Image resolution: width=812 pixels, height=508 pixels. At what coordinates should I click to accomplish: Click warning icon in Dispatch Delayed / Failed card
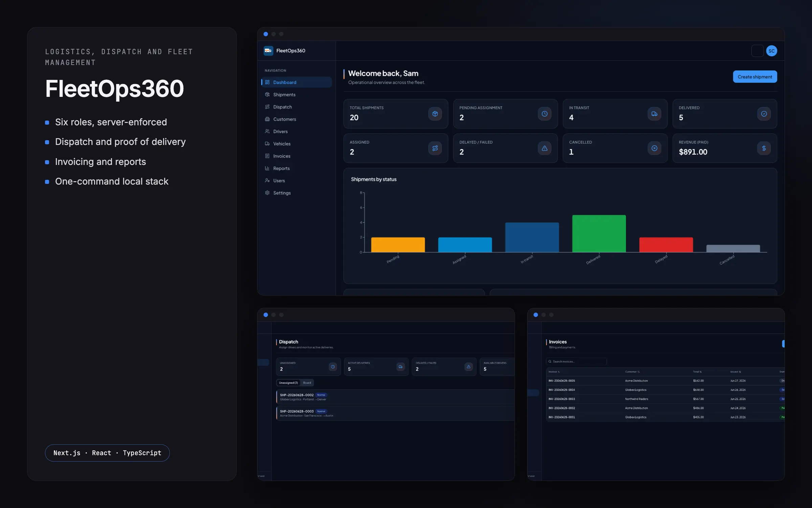pos(469,367)
